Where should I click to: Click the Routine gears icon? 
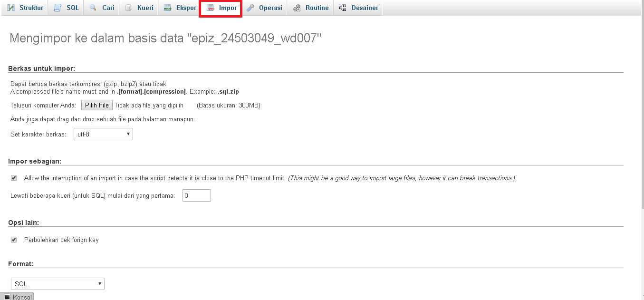click(297, 8)
